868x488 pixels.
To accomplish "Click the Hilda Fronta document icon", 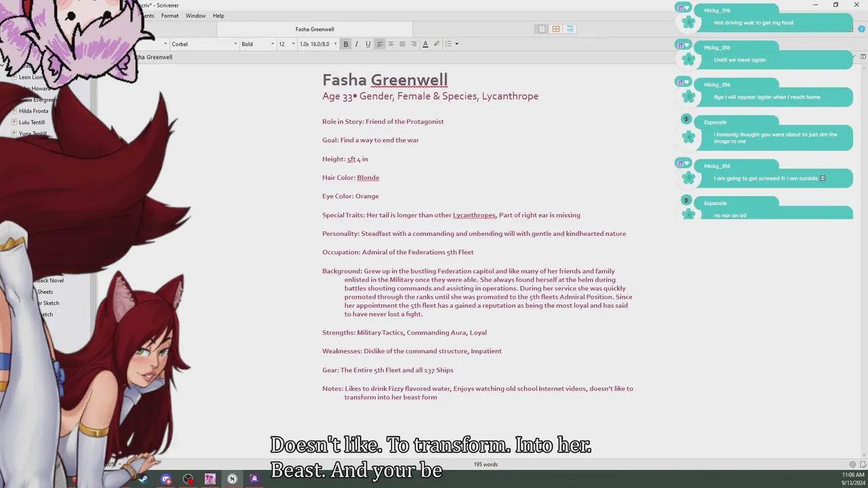I will pos(14,111).
